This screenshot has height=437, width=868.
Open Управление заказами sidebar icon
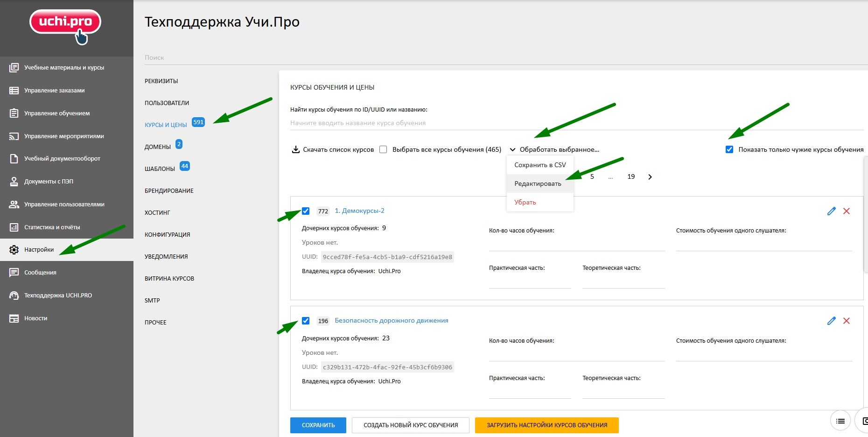click(14, 91)
